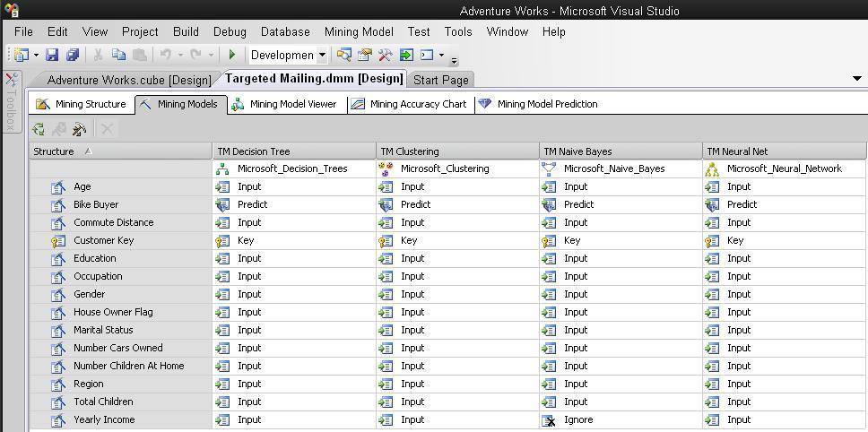
Task: Click the Process Mining Structure icon
Action: [39, 129]
